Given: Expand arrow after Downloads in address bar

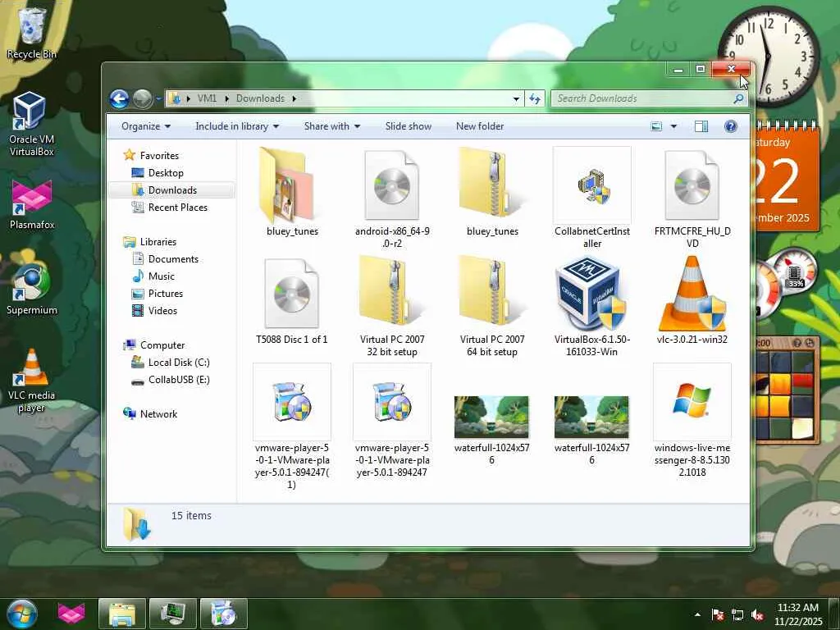Looking at the screenshot, I should (x=294, y=98).
